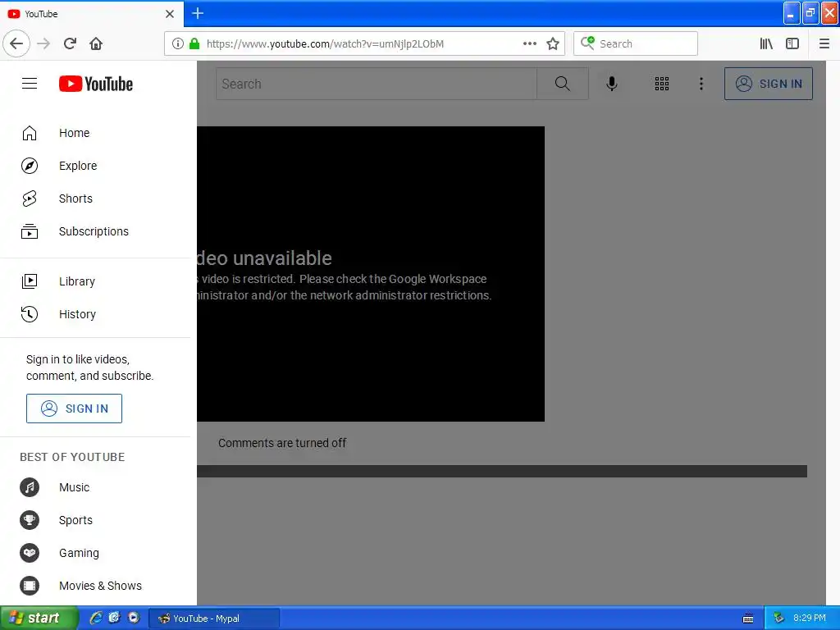Click the Gaming icon

tap(30, 552)
